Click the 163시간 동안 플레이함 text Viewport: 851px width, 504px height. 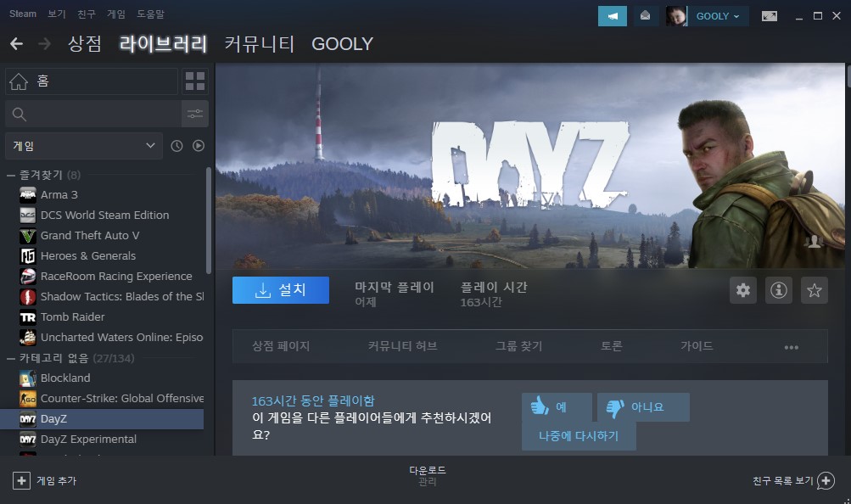pyautogui.click(x=313, y=401)
